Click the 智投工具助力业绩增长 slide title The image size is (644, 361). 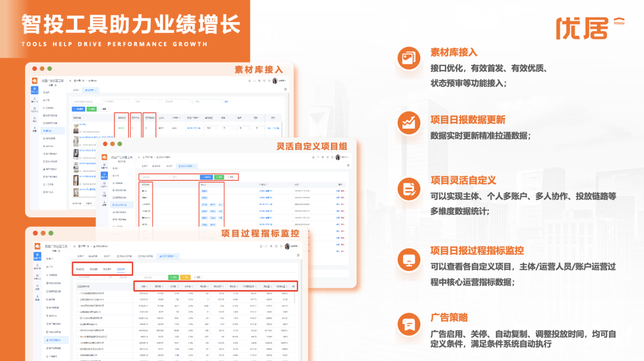click(x=131, y=24)
